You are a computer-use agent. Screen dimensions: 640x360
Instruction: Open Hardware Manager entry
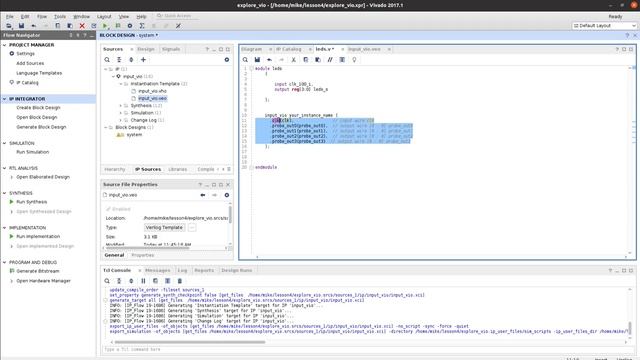point(43,281)
